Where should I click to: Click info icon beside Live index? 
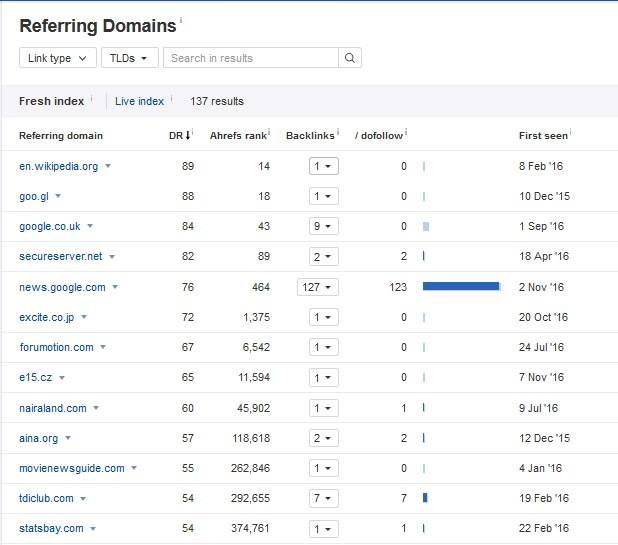click(x=172, y=99)
